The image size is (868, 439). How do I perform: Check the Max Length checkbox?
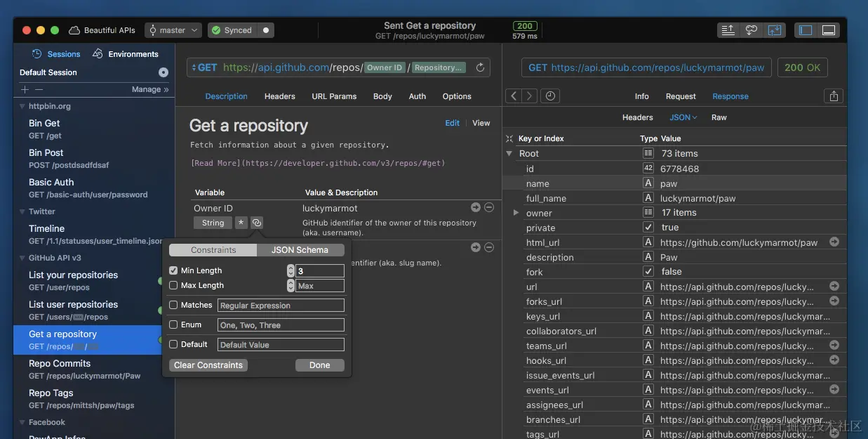click(173, 285)
